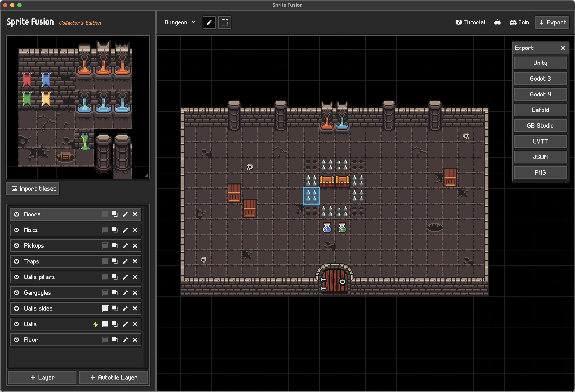Toggle the tile collider icon on Walls sides layer
The image size is (575, 392).
(x=105, y=308)
